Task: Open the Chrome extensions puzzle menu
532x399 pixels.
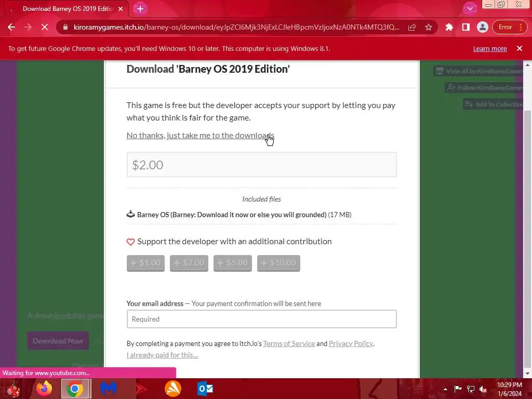Action: [449, 27]
